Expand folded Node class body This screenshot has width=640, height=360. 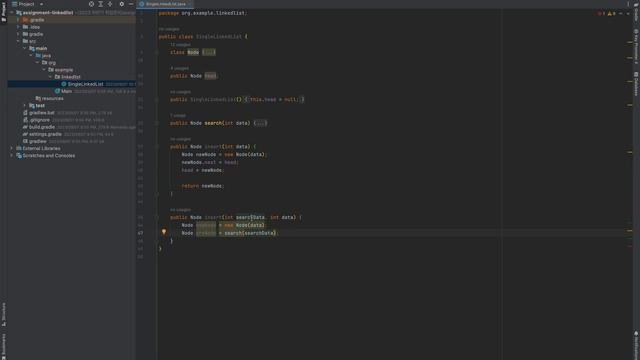tap(209, 52)
